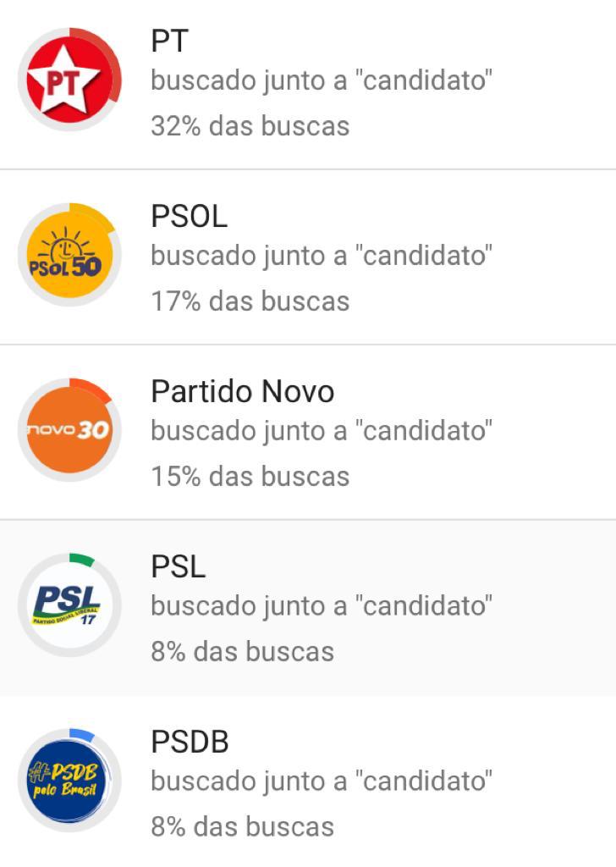
Task: Click the Novo 30 orange logo
Action: (69, 429)
